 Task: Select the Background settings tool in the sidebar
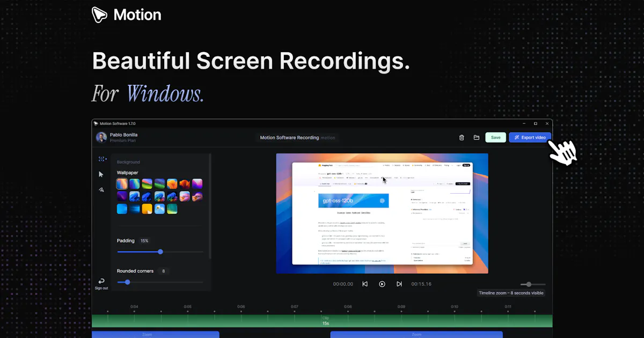pyautogui.click(x=101, y=159)
